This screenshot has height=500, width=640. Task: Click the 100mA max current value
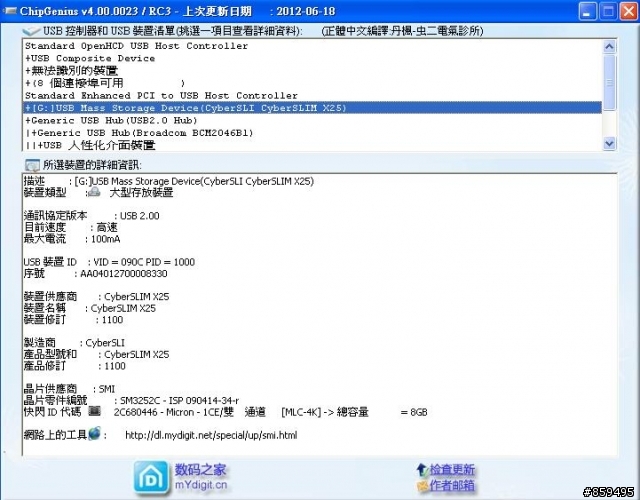[x=106, y=239]
